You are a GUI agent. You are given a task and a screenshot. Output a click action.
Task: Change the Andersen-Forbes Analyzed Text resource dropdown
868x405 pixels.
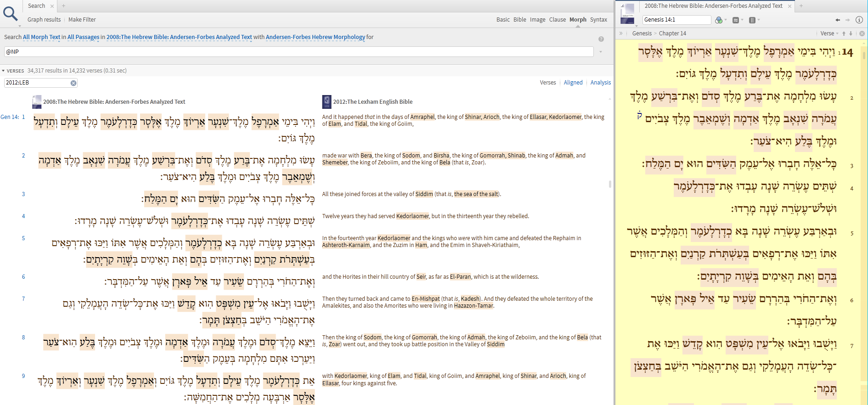click(179, 37)
